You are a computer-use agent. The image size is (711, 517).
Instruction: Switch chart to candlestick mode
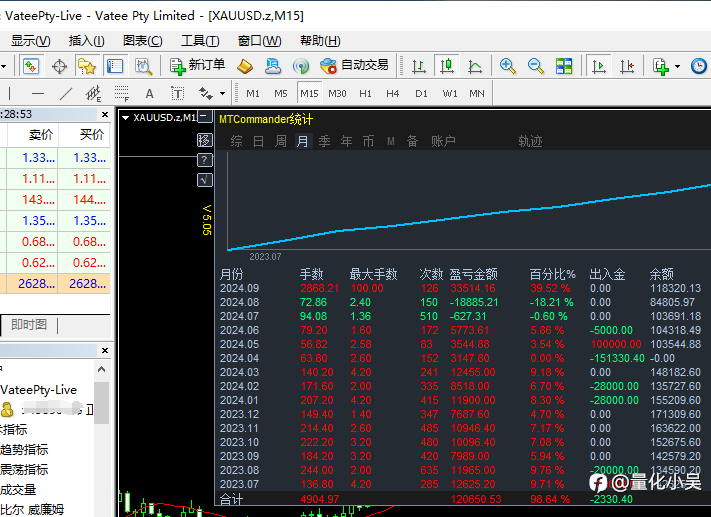point(447,67)
